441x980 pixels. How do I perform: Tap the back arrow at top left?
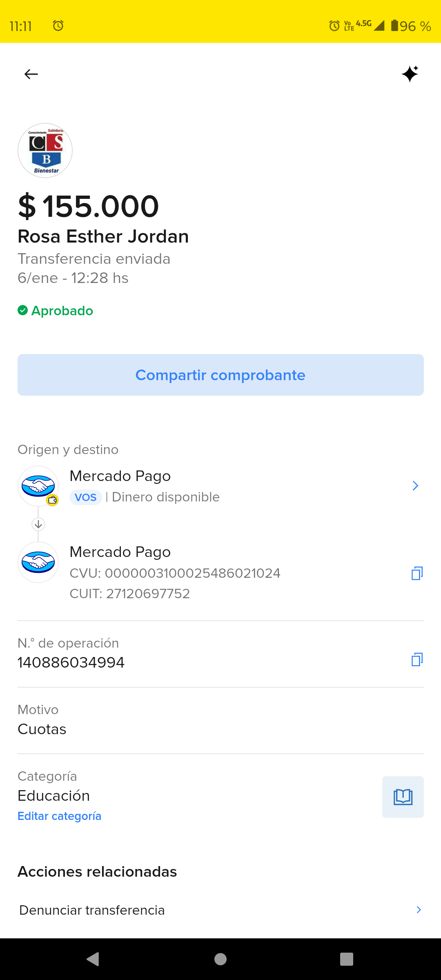click(x=31, y=74)
